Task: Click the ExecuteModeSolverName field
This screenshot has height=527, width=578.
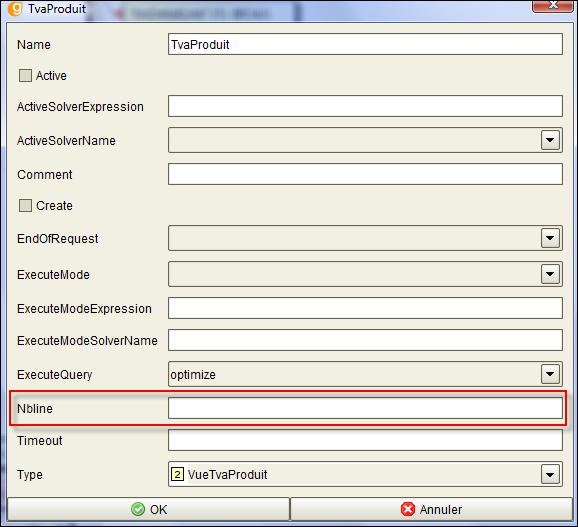Action: pos(365,340)
